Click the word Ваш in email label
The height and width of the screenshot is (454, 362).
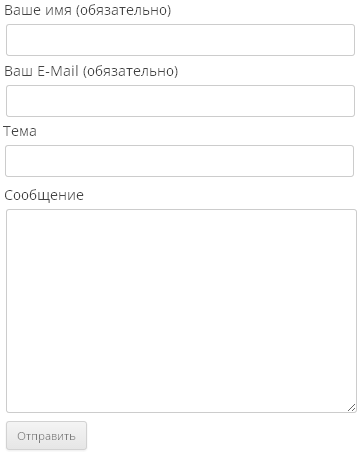pyautogui.click(x=18, y=71)
